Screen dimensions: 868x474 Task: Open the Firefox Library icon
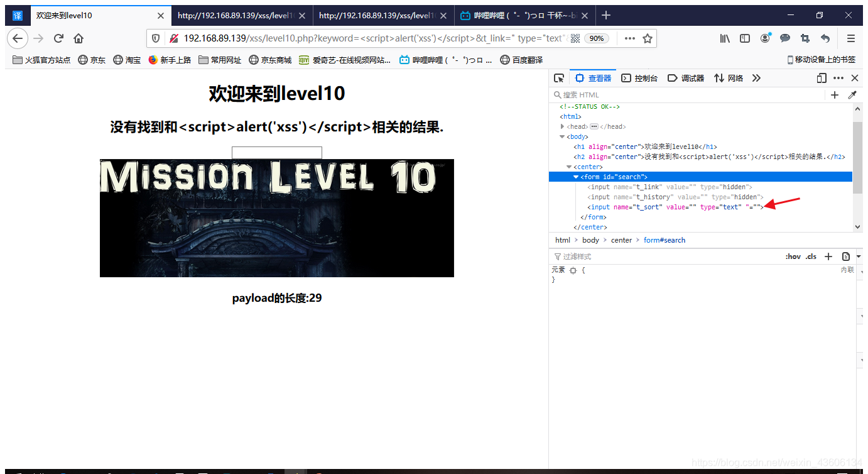[x=724, y=38]
